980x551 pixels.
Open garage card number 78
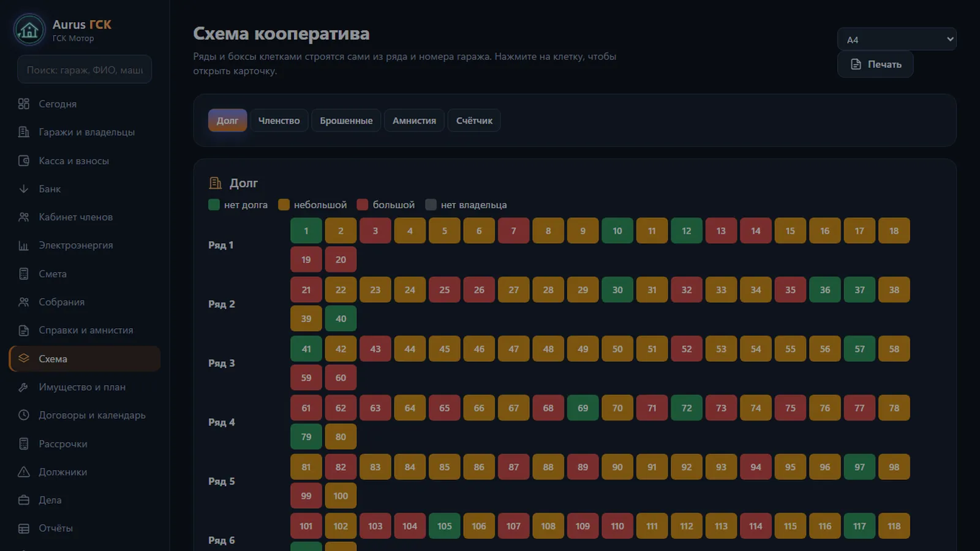(894, 408)
